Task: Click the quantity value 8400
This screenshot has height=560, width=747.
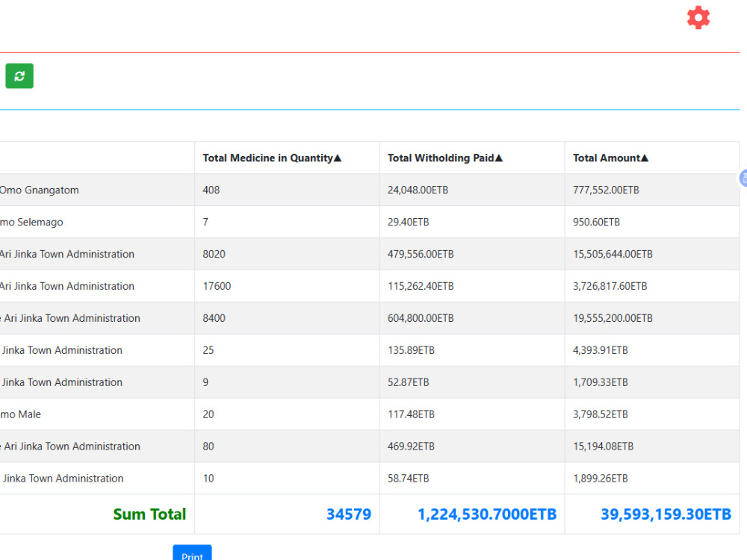Action: pos(214,318)
